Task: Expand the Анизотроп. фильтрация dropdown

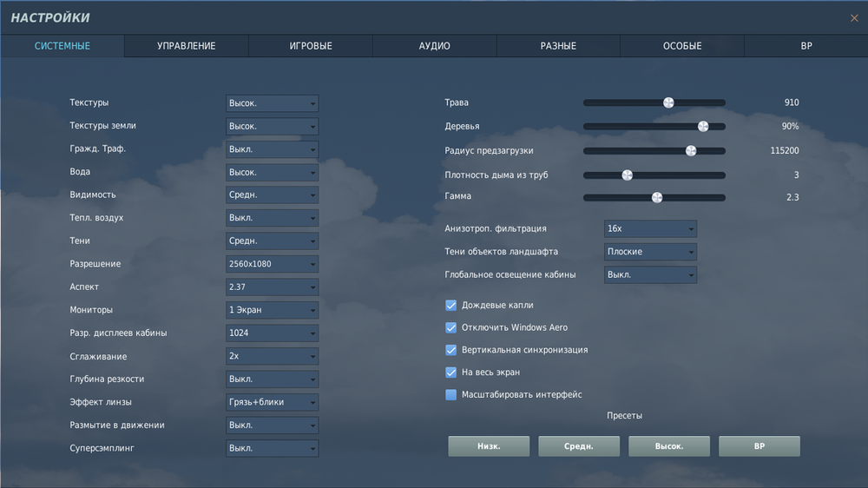Action: (x=650, y=228)
